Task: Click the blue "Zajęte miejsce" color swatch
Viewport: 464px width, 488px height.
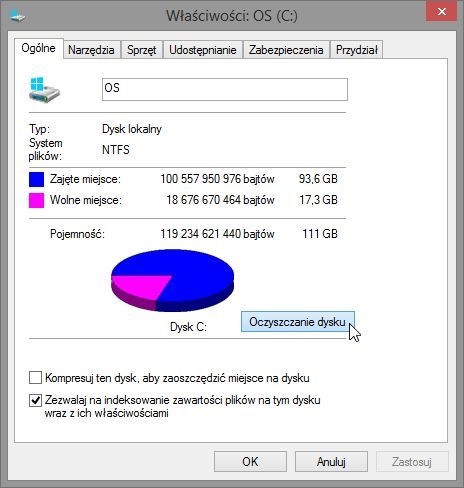Action: point(36,179)
